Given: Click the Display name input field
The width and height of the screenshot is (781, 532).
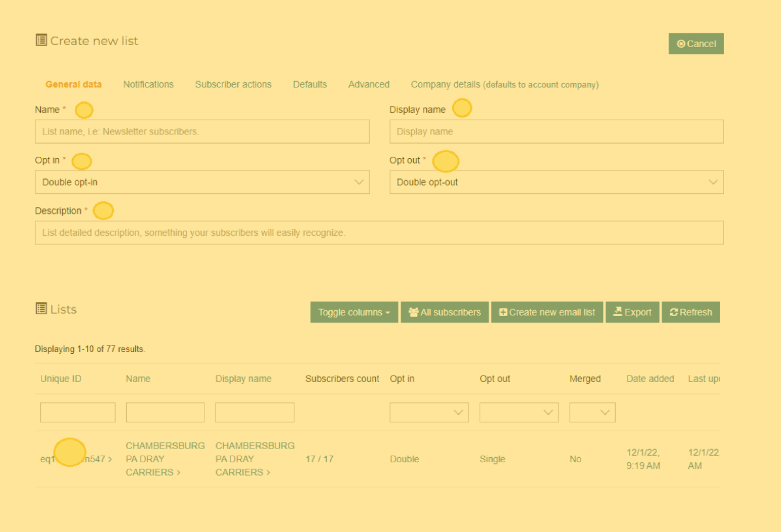Looking at the screenshot, I should [x=556, y=132].
